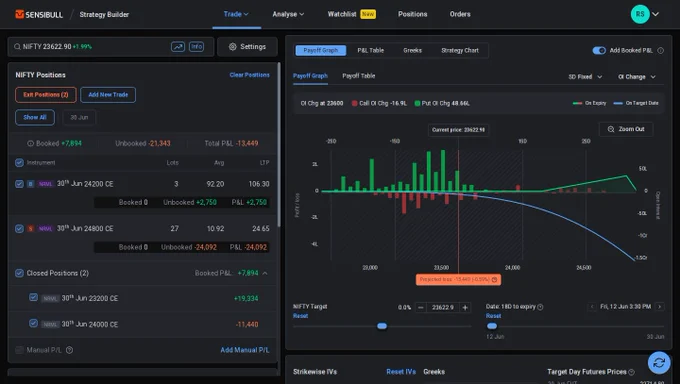The height and width of the screenshot is (384, 680).
Task: Click the Put OI Chg green legend marker
Action: [417, 103]
